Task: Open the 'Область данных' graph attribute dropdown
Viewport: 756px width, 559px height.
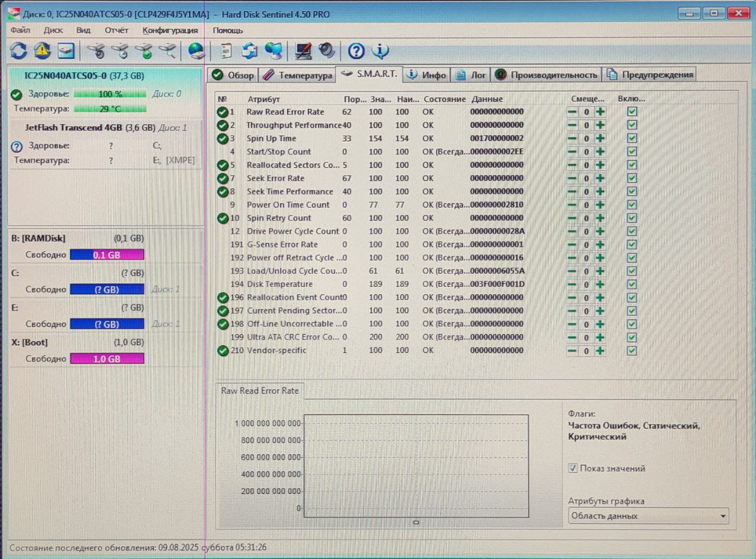Action: tap(648, 516)
